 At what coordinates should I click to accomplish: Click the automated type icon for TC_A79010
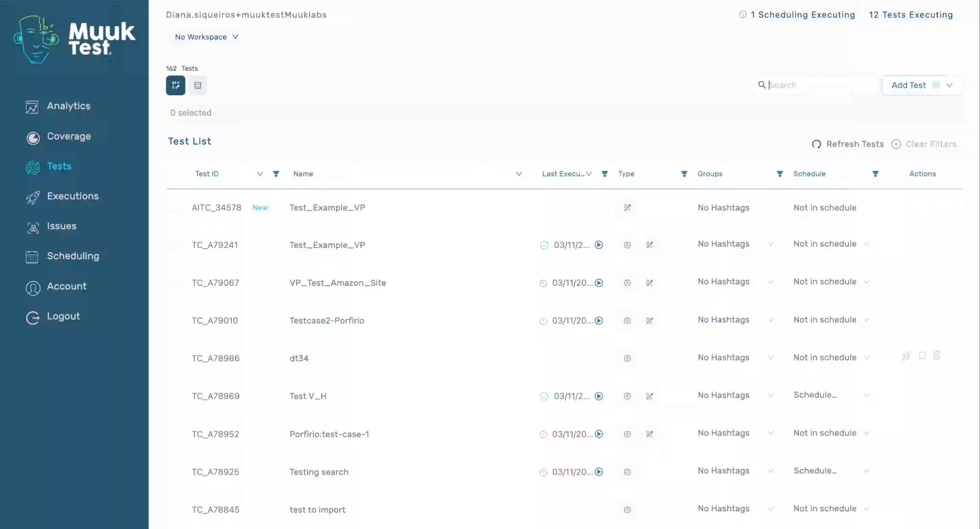point(627,321)
